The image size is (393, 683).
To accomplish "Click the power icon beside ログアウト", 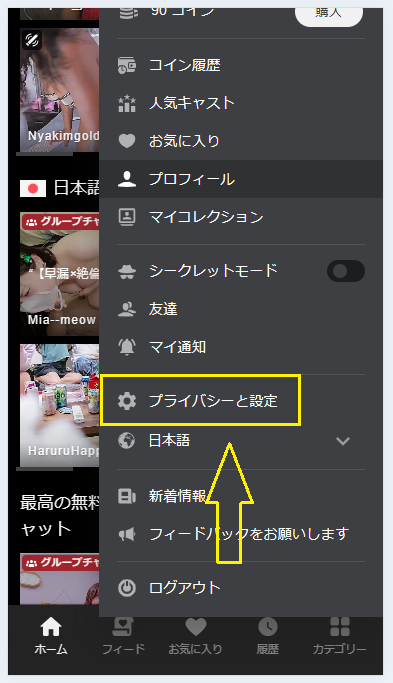I will point(127,588).
